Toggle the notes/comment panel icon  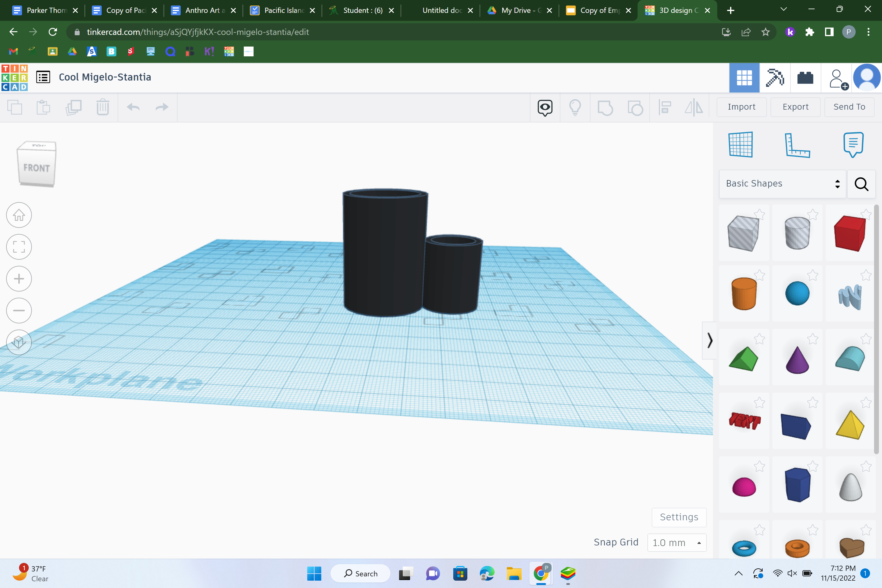(853, 144)
